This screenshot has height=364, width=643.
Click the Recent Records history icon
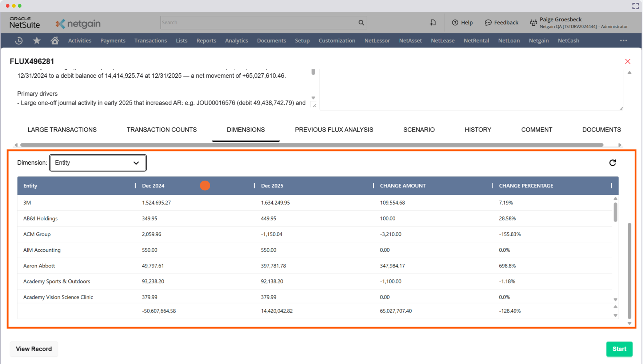[x=19, y=41]
